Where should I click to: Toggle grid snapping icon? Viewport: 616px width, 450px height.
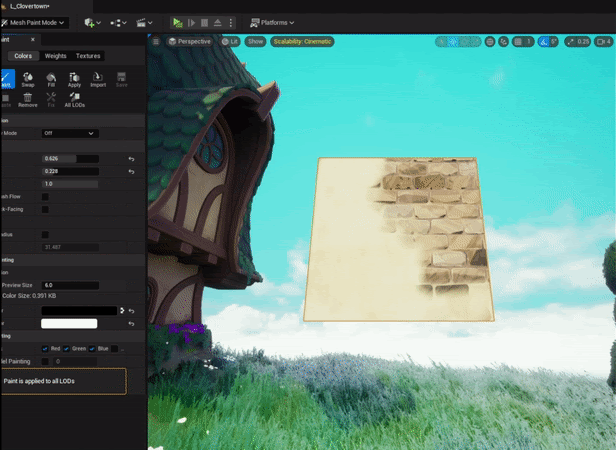click(x=518, y=42)
